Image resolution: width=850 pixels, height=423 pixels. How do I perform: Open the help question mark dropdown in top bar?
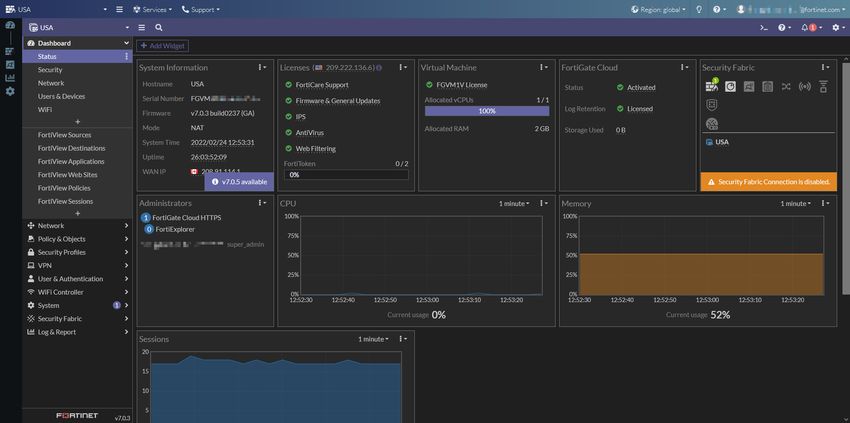pyautogui.click(x=719, y=9)
